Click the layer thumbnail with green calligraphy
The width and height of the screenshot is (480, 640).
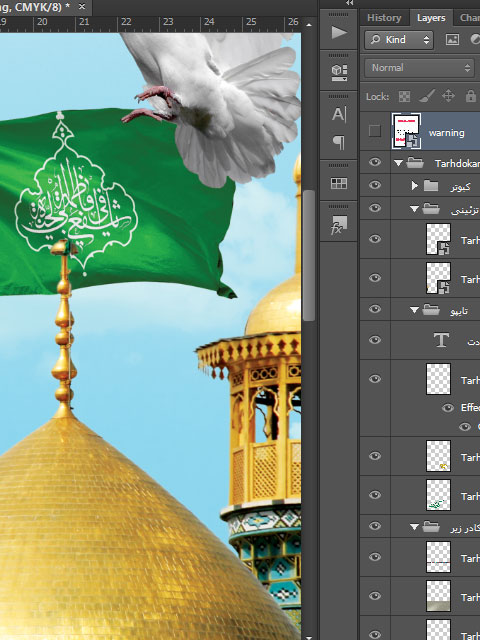(438, 495)
